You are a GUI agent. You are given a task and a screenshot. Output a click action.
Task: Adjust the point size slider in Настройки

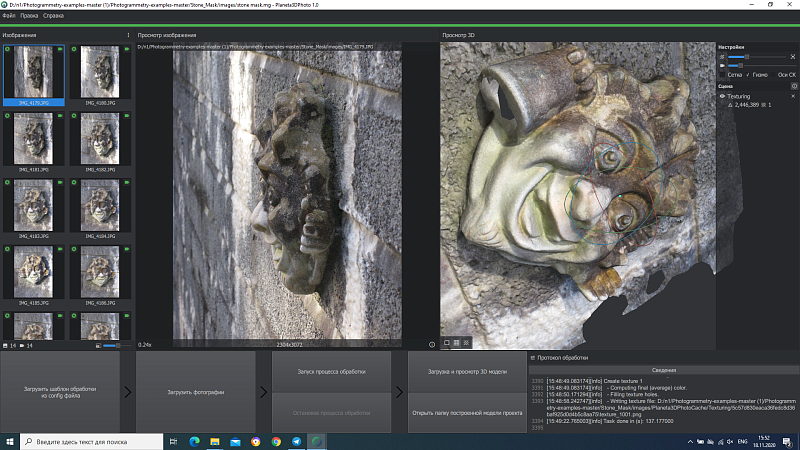(x=757, y=57)
